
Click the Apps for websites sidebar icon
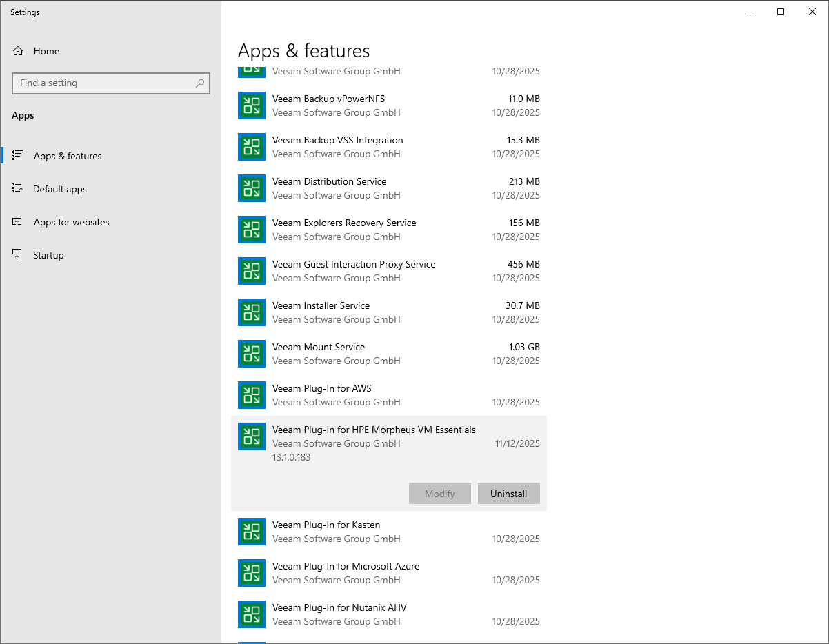[x=16, y=221]
